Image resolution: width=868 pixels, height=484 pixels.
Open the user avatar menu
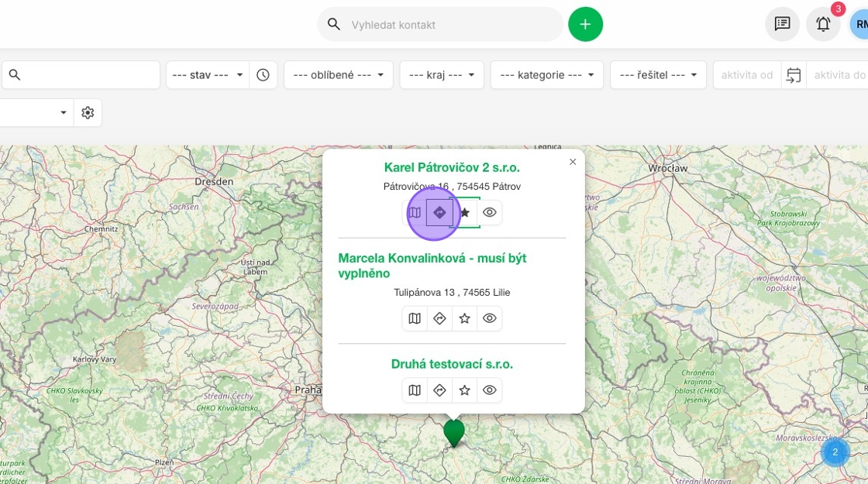(x=859, y=24)
